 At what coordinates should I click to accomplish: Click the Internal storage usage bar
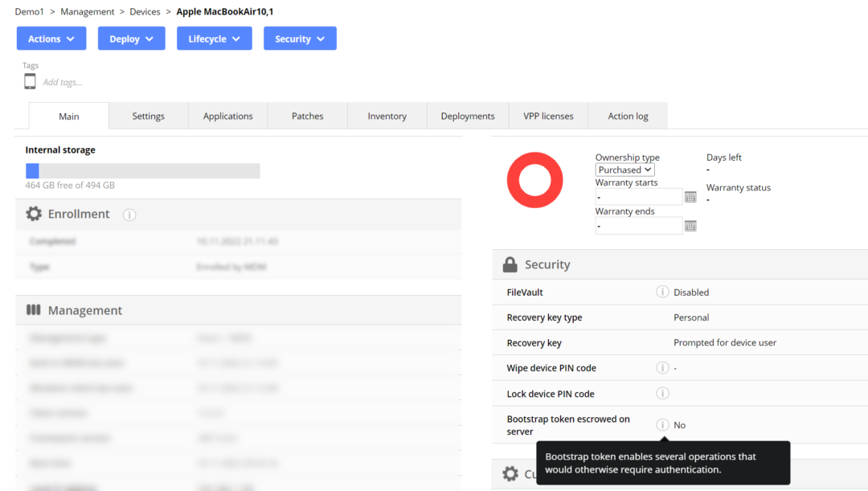142,170
